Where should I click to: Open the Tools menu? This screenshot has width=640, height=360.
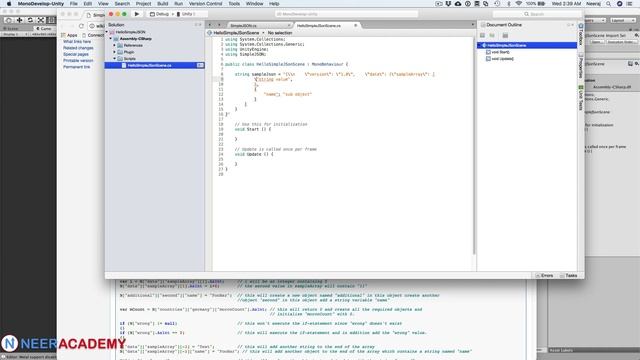(234, 4)
